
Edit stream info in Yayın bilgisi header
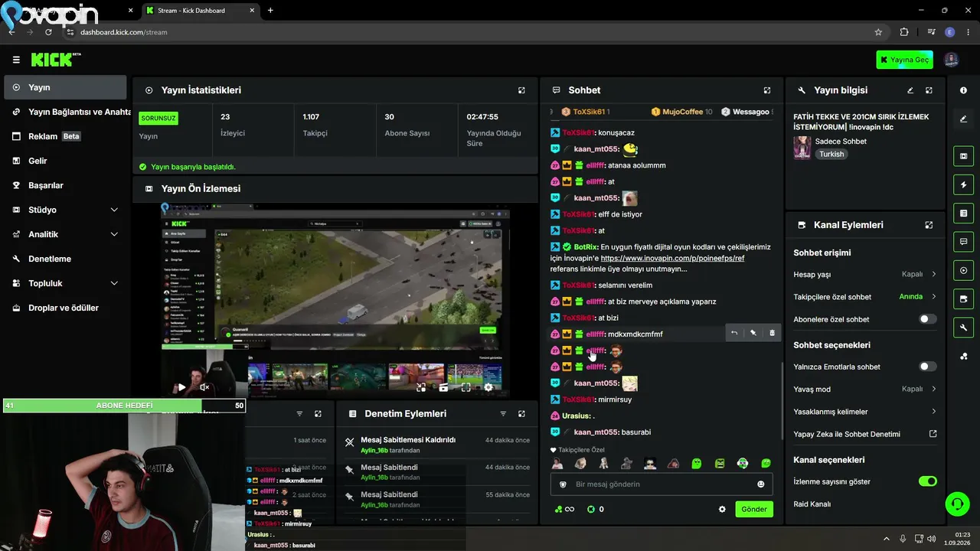pos(910,90)
